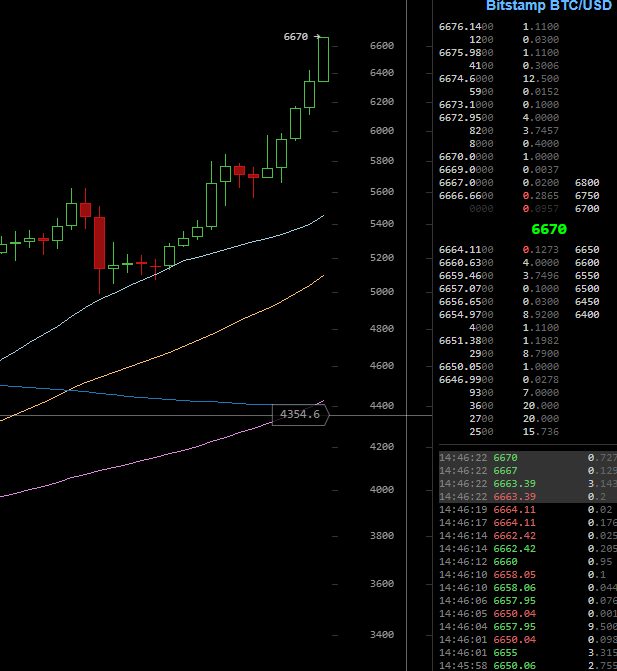Click the 14:46:01 trade at 6655
This screenshot has height=671, width=617.
point(528,653)
